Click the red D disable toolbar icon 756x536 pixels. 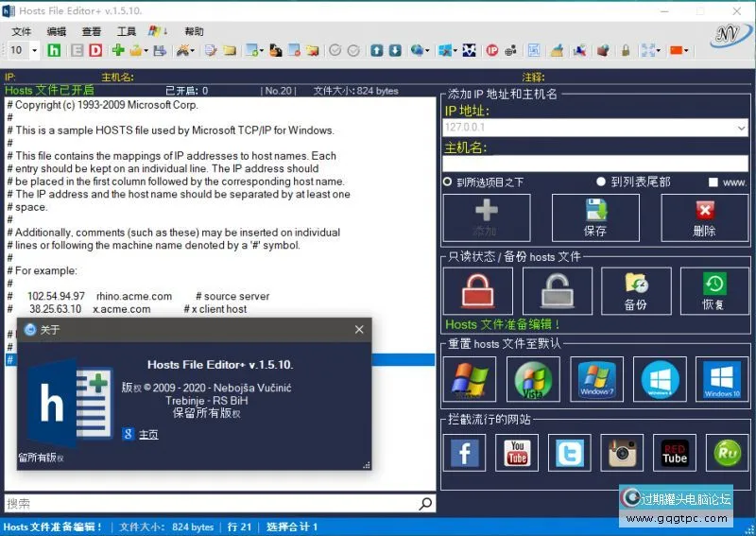95,50
